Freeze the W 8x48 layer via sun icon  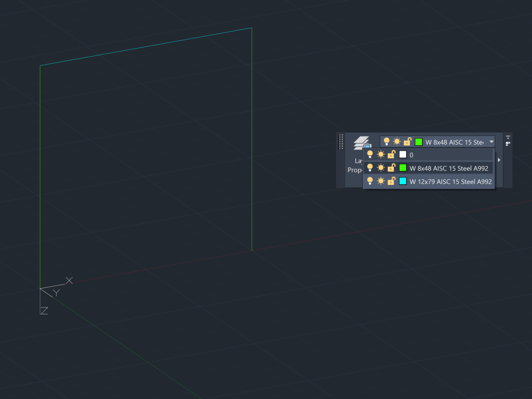(x=381, y=168)
